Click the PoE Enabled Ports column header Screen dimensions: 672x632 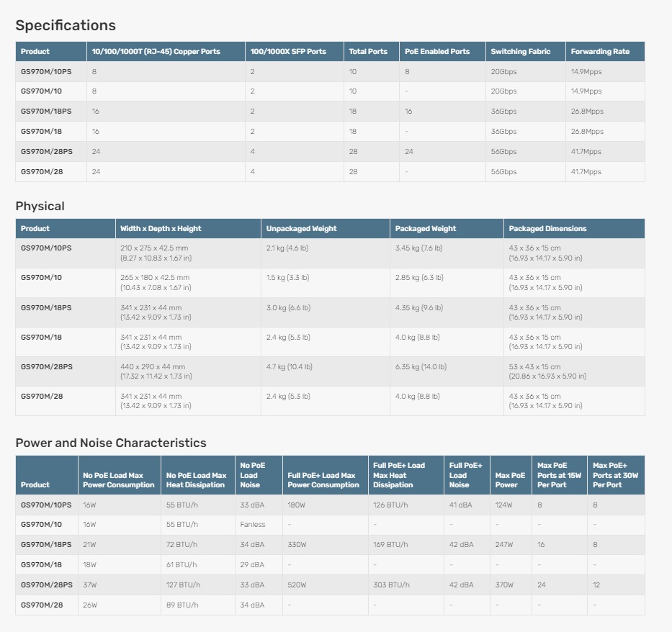click(x=437, y=51)
